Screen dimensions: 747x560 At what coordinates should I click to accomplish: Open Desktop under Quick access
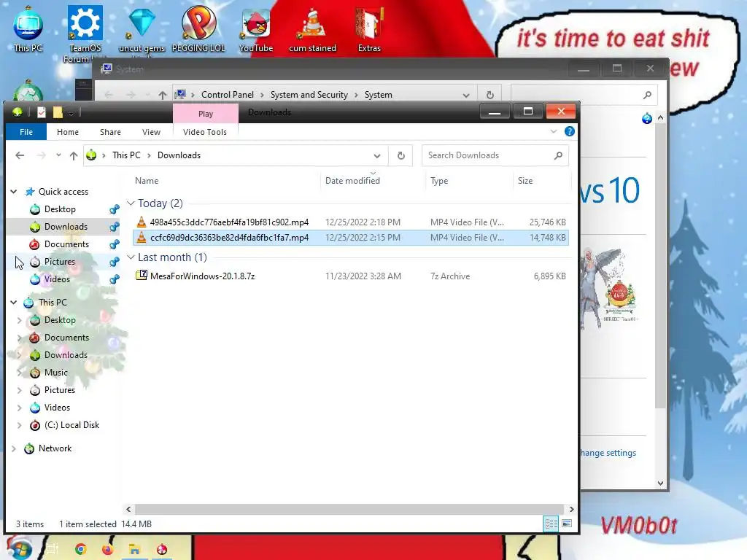click(60, 209)
